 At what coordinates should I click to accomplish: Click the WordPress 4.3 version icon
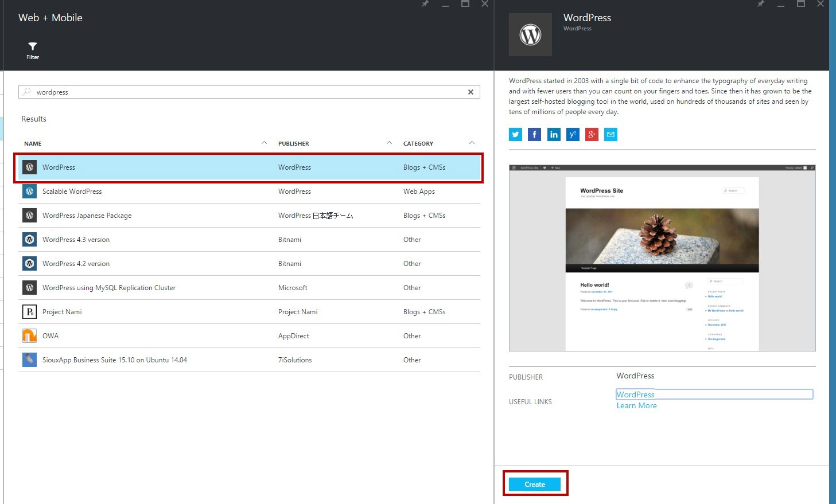tap(29, 240)
